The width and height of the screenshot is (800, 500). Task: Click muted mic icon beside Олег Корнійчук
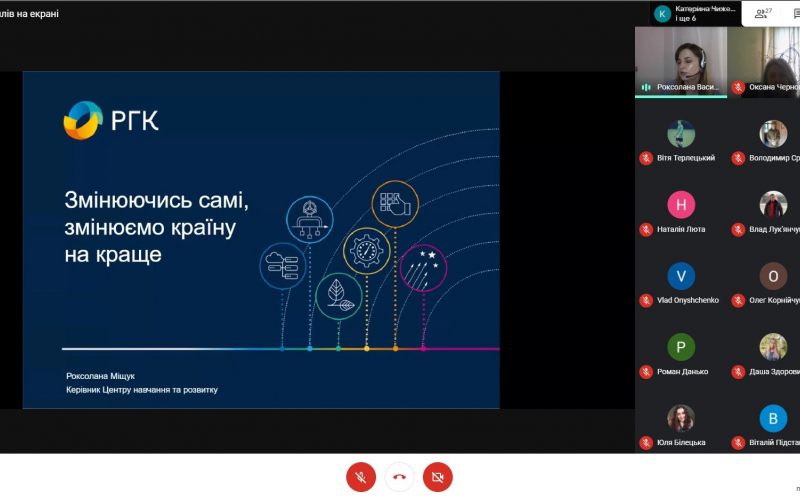coord(738,301)
